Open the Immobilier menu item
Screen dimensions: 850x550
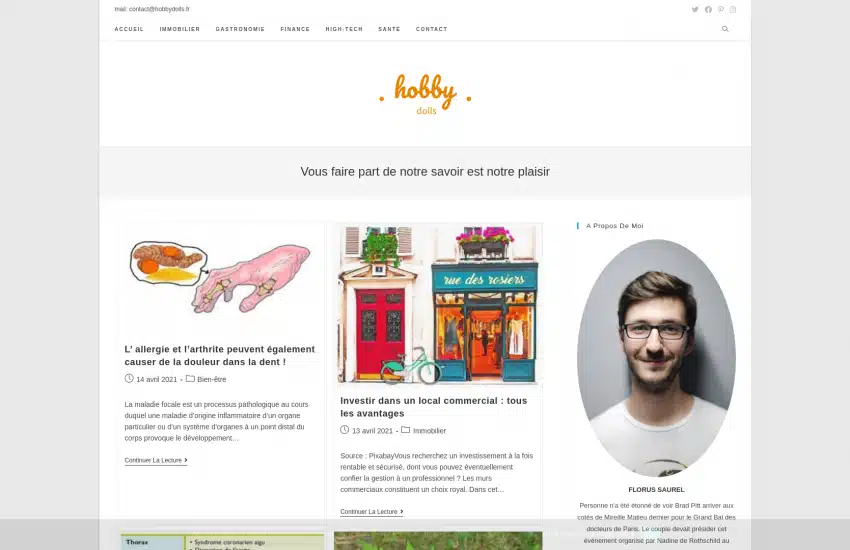(179, 29)
